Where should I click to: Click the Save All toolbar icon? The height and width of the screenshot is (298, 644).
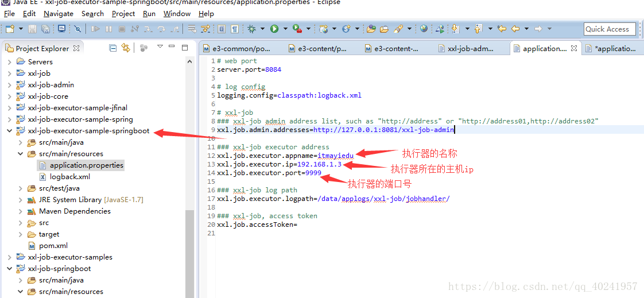pos(45,29)
